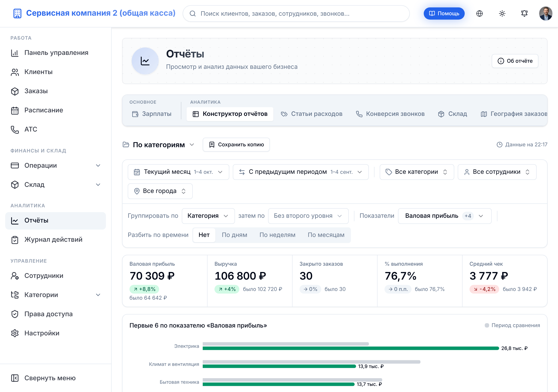Go to Расписание calendar item

tap(55, 110)
